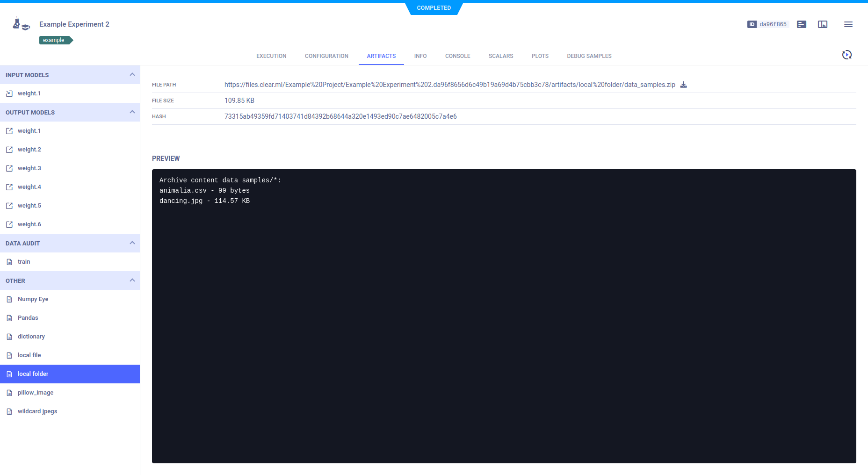The width and height of the screenshot is (868, 475).
Task: Toggle the full-screen details view icon
Action: coord(823,24)
